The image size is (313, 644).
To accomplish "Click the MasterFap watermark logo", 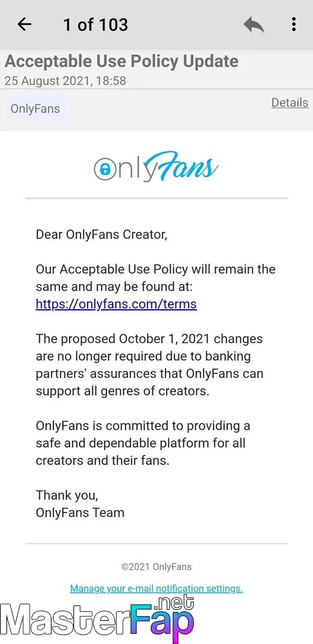I will click(x=98, y=621).
